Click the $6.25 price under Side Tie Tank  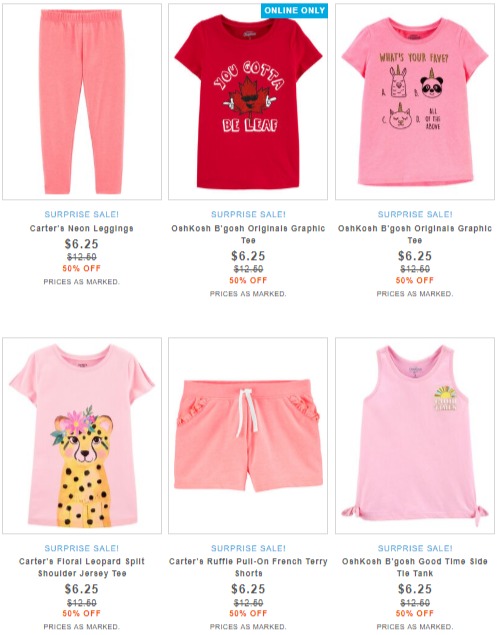pyautogui.click(x=415, y=589)
